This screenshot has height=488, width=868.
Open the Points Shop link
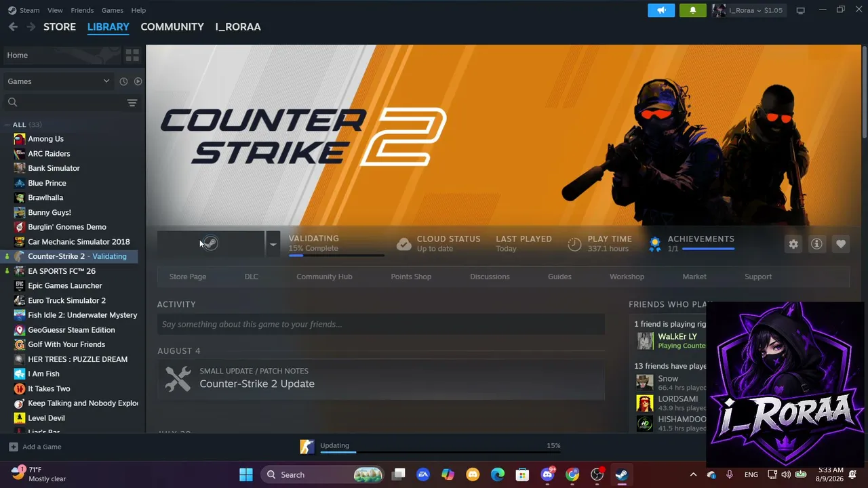pyautogui.click(x=411, y=277)
